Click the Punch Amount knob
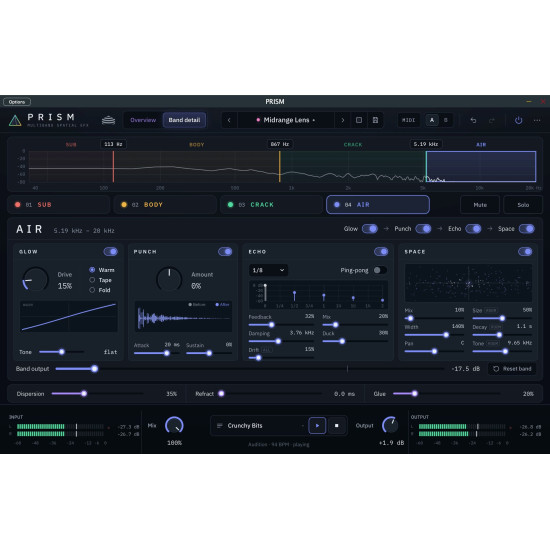This screenshot has height=550, width=550. (169, 280)
